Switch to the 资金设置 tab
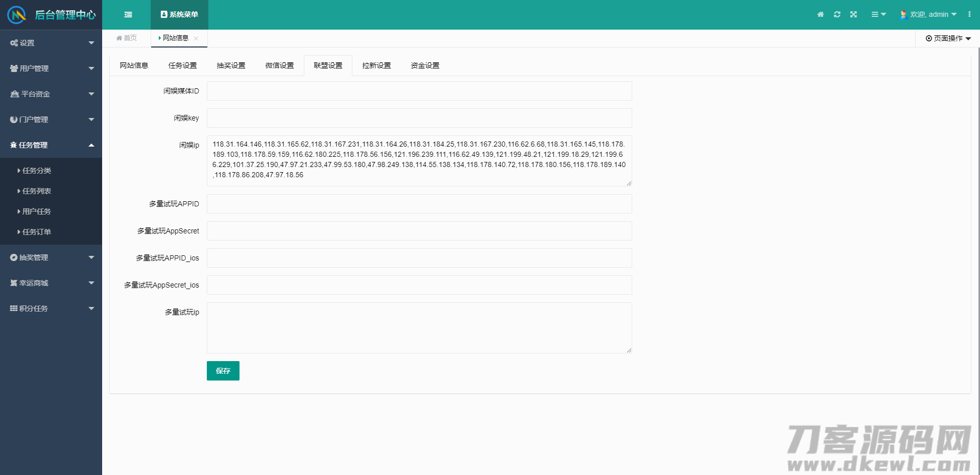The width and height of the screenshot is (980, 475). 425,65
